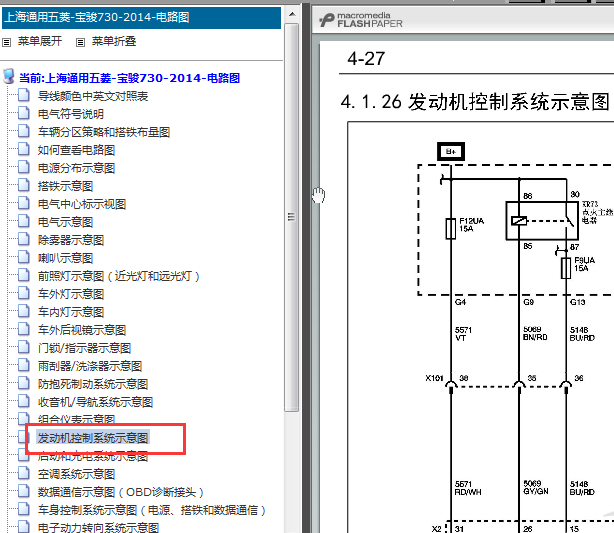
Task: Open 电气中心标示视图
Action: point(82,204)
